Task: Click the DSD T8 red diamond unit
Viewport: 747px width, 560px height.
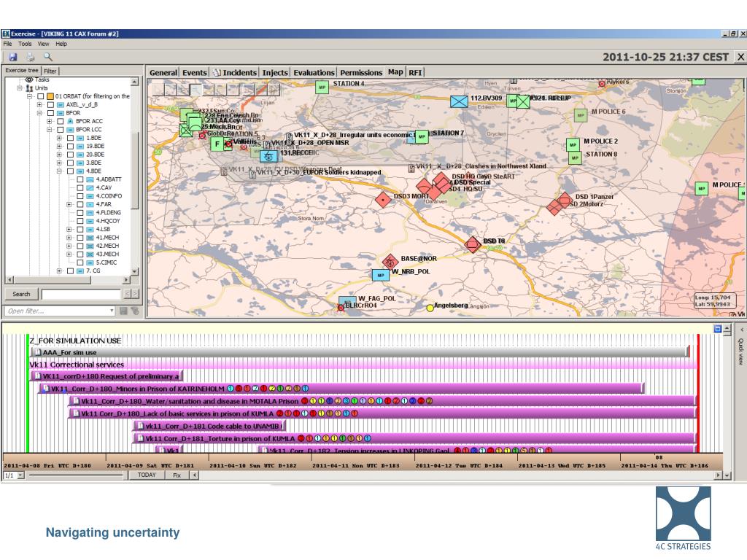Action: coord(473,244)
